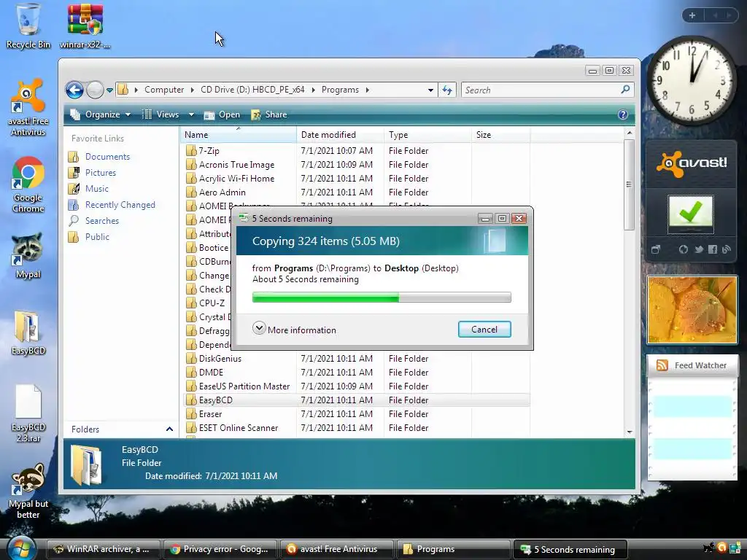Screen dimensions: 747x560
Task: Click the Twitter icon in avast gadget
Action: coord(698,249)
